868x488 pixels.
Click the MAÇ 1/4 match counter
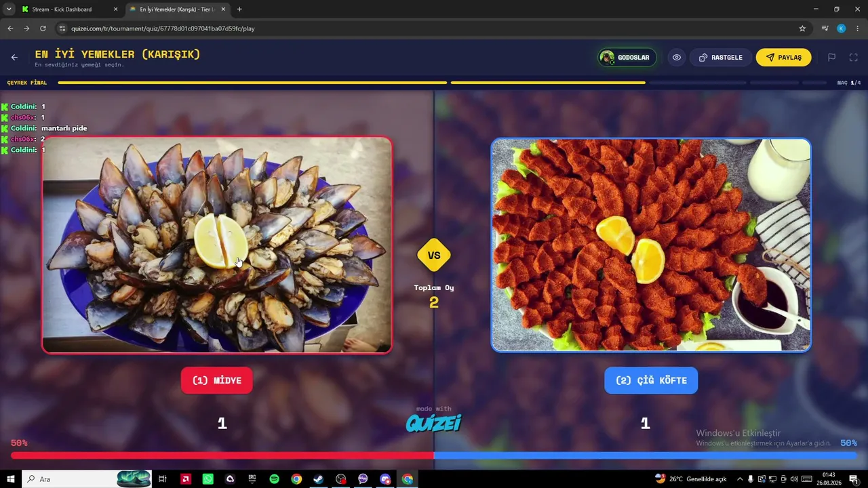pyautogui.click(x=849, y=83)
